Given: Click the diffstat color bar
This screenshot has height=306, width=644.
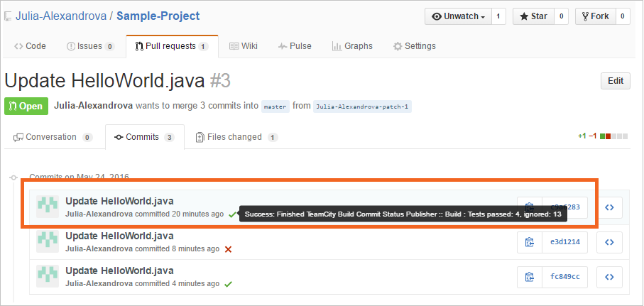Looking at the screenshot, I should [613, 136].
